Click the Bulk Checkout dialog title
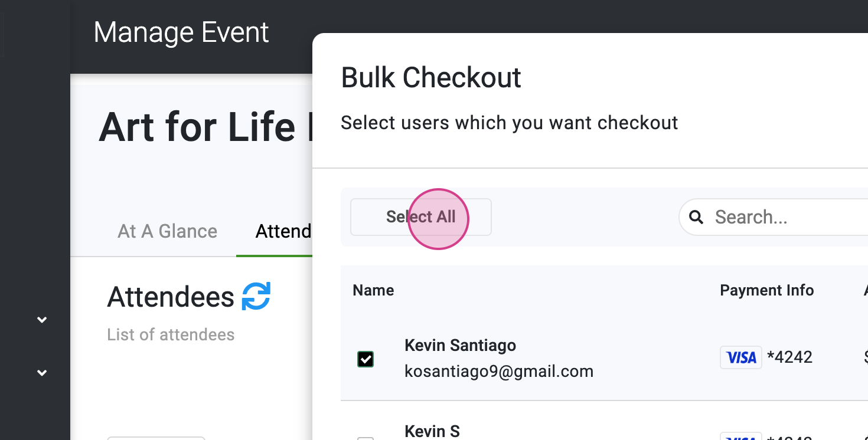868x440 pixels. [431, 78]
